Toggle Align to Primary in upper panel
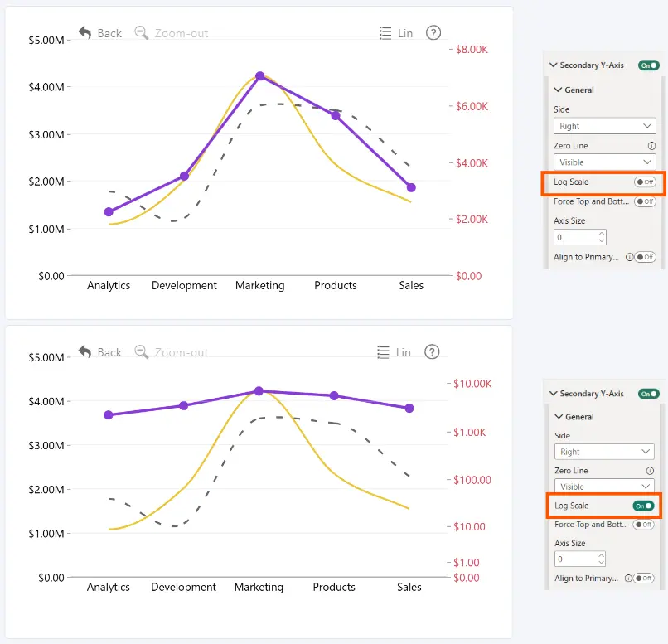 click(x=645, y=257)
